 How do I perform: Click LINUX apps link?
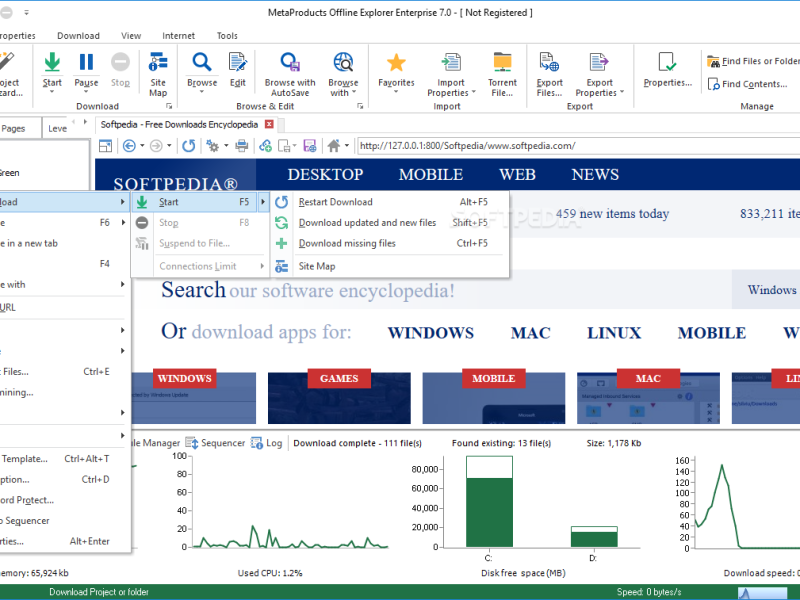click(x=614, y=333)
